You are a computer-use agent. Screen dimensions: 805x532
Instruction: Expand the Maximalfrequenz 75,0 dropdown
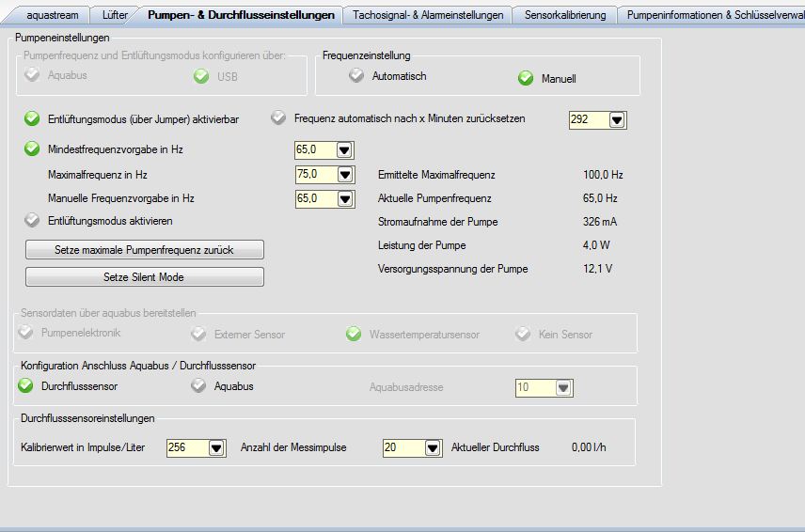(x=344, y=175)
